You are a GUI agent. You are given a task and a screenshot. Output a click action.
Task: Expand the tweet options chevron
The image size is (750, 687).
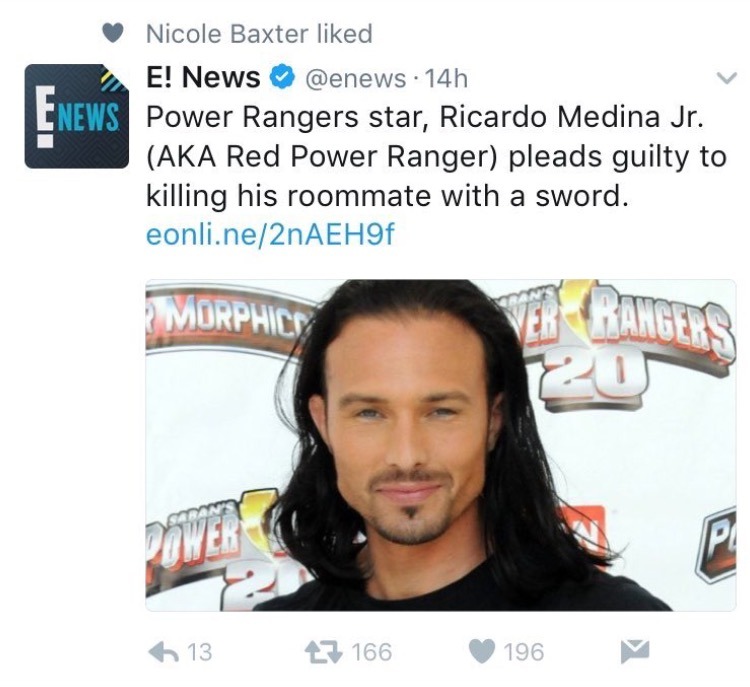click(x=727, y=78)
